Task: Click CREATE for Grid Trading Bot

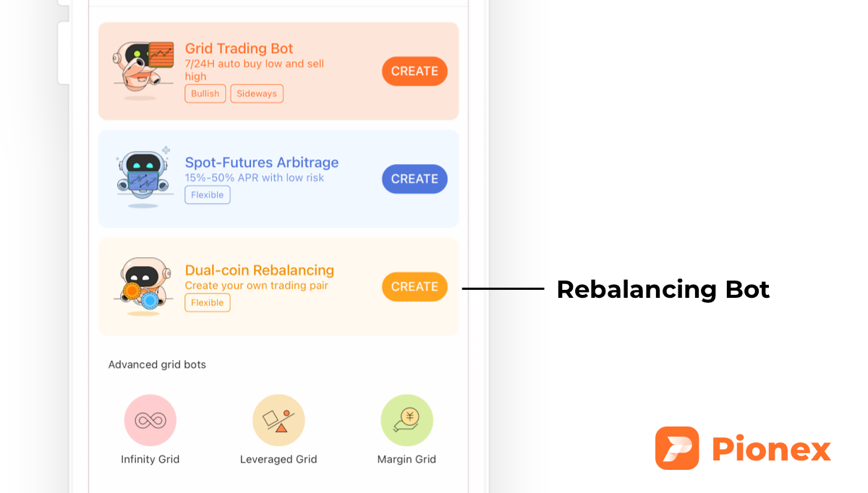Action: (x=414, y=71)
